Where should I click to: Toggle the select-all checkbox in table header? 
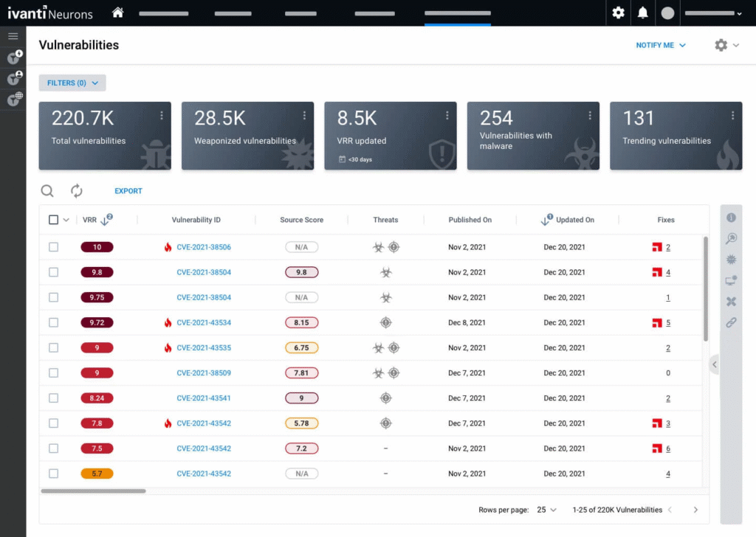coord(53,220)
